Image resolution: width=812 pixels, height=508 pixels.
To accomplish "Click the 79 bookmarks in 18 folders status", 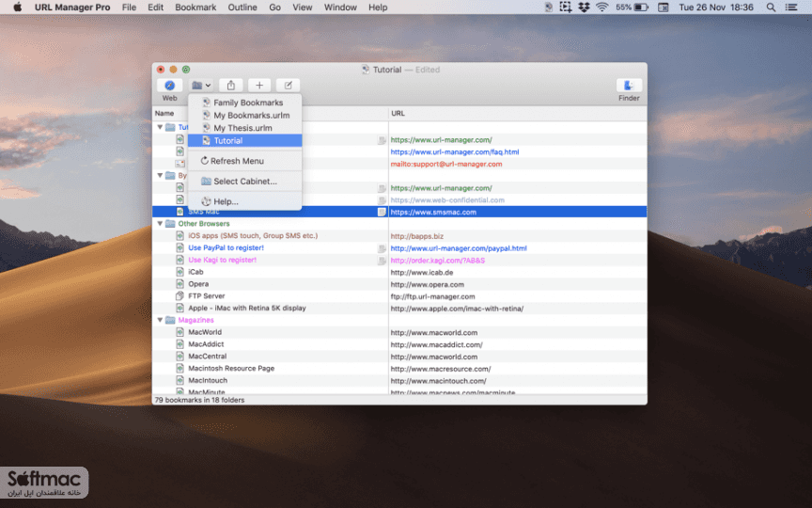I will tap(199, 400).
